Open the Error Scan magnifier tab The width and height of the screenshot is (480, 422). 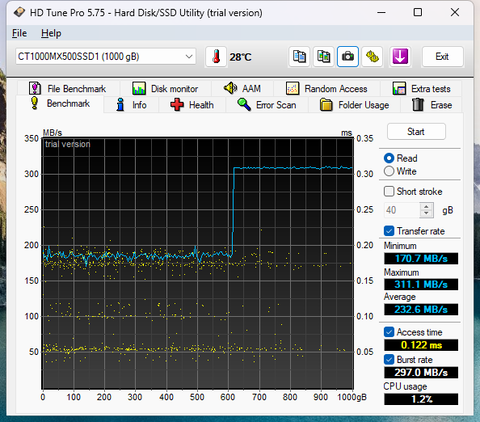click(267, 105)
